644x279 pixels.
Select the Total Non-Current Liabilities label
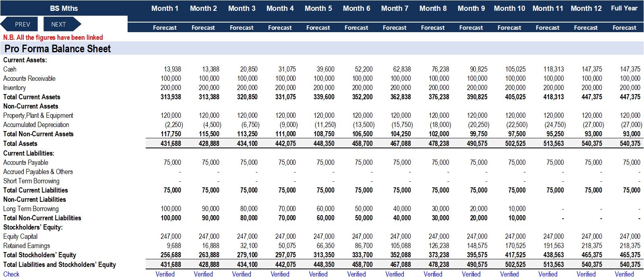[x=42, y=218]
